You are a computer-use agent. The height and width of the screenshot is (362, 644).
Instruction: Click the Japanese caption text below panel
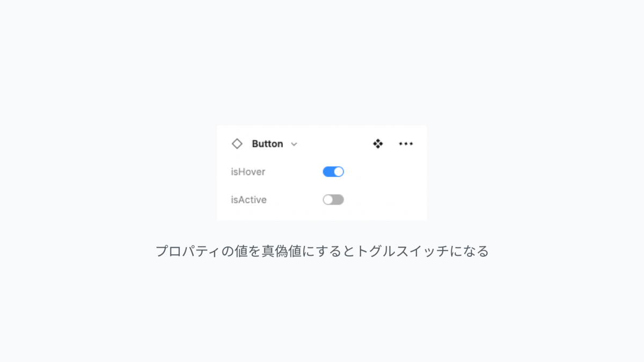click(322, 251)
